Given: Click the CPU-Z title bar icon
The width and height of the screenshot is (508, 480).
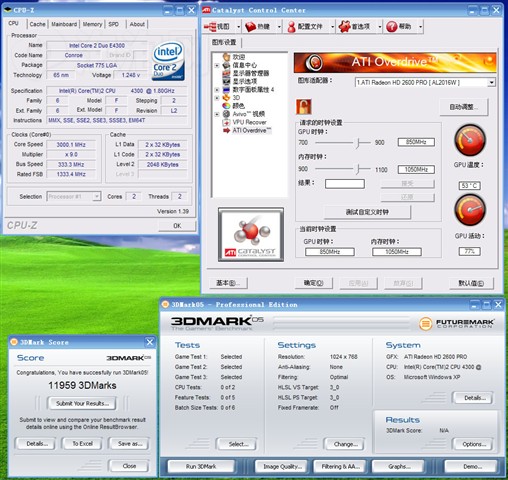Looking at the screenshot, I should pyautogui.click(x=7, y=10).
